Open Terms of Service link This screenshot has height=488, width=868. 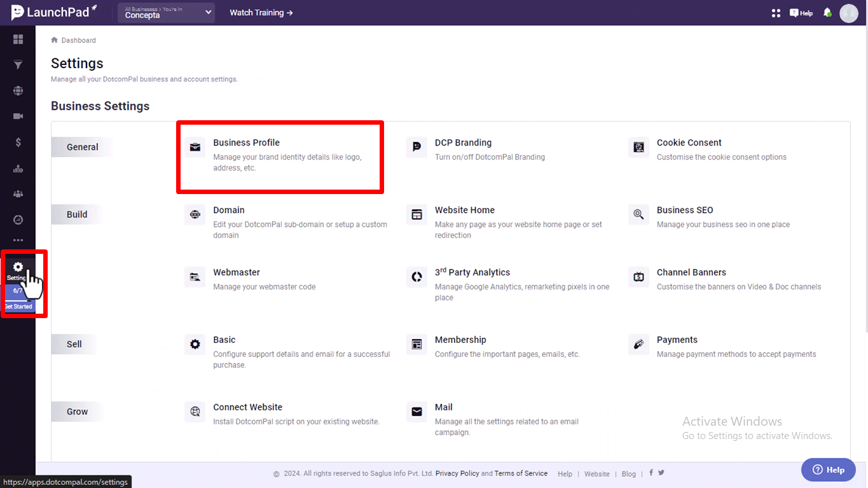pyautogui.click(x=521, y=473)
